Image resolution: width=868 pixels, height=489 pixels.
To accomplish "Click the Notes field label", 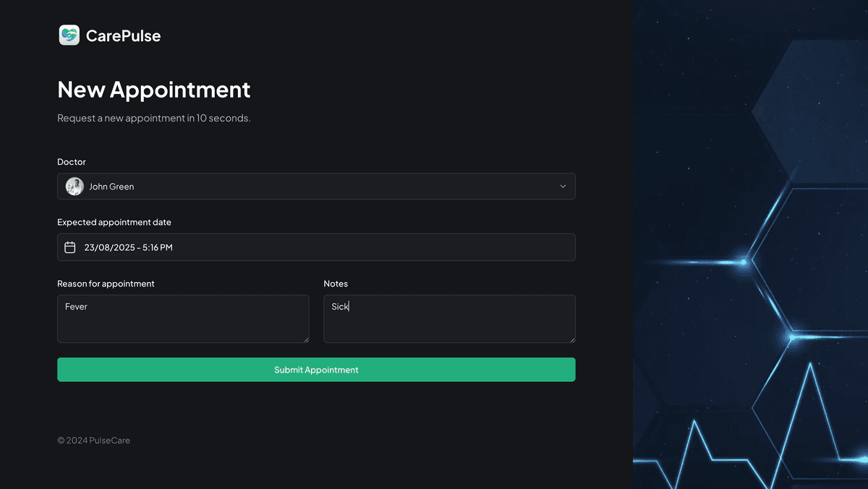I will tap(336, 284).
